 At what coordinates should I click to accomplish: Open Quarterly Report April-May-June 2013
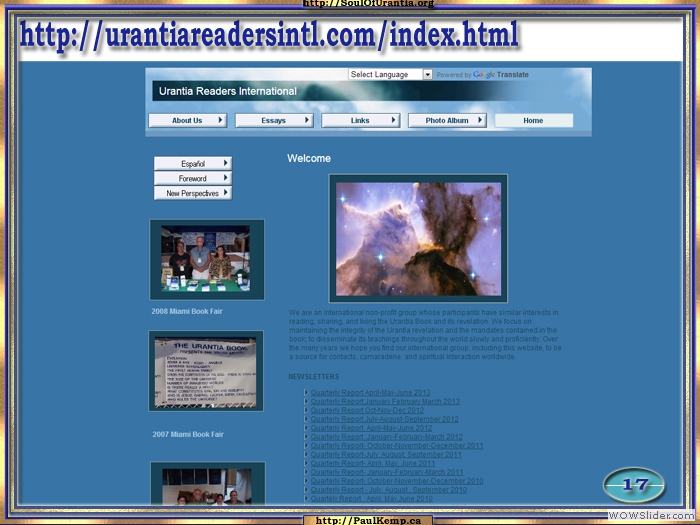click(x=371, y=392)
